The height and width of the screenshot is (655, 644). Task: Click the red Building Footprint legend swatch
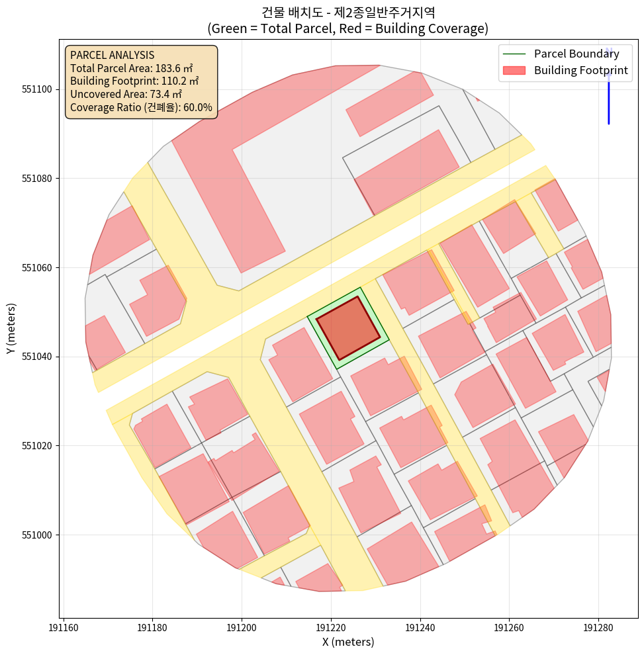tap(514, 70)
